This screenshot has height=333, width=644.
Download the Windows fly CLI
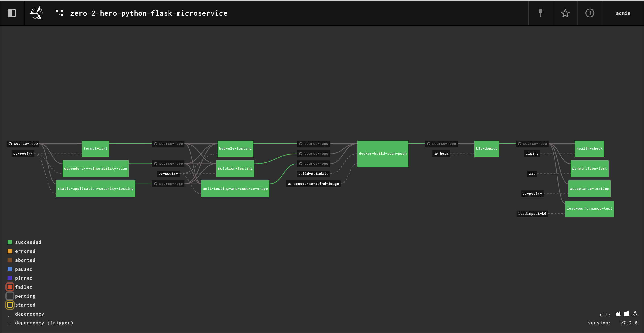627,314
